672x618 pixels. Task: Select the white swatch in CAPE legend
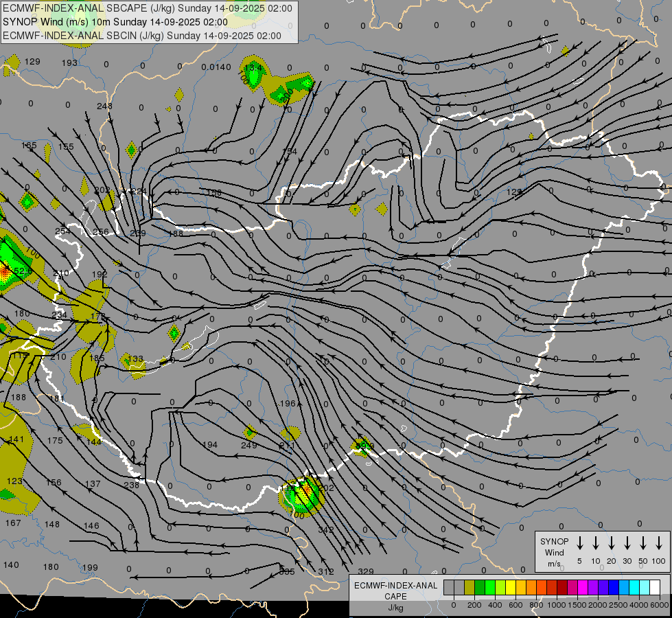654,588
